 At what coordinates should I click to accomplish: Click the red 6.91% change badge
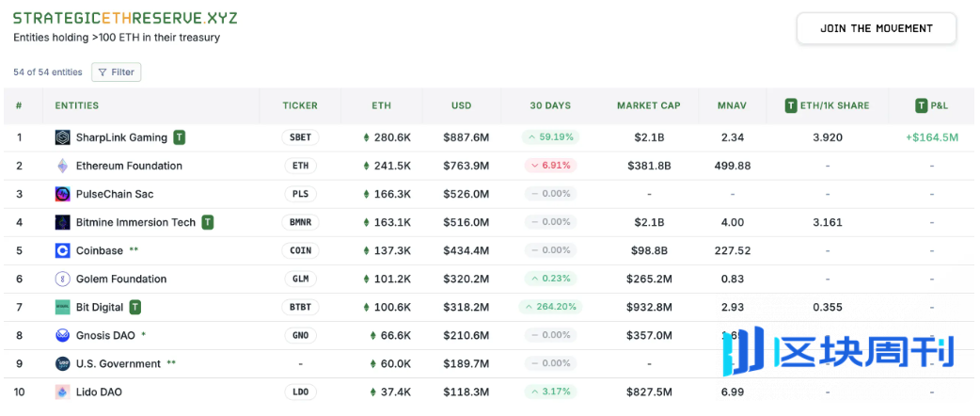pos(550,165)
